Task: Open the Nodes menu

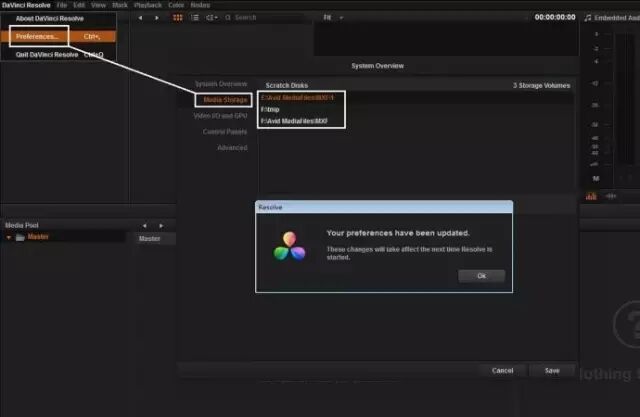Action: (x=200, y=5)
